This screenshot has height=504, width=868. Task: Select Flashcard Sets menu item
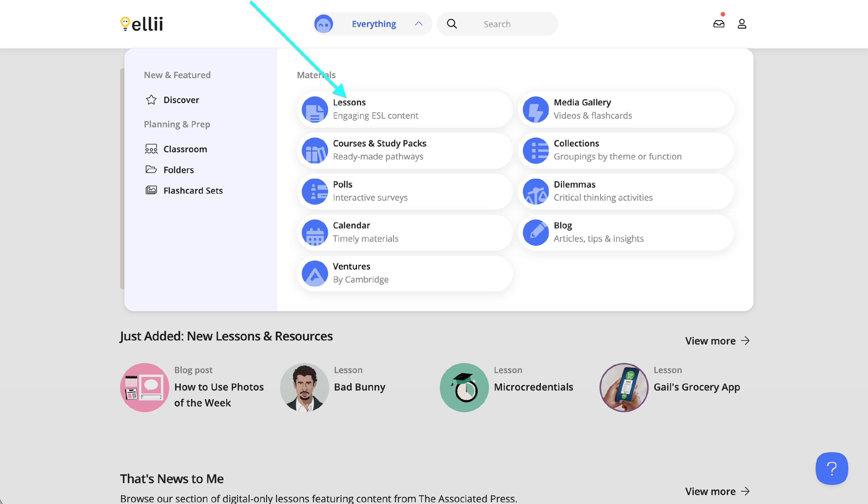pyautogui.click(x=193, y=191)
